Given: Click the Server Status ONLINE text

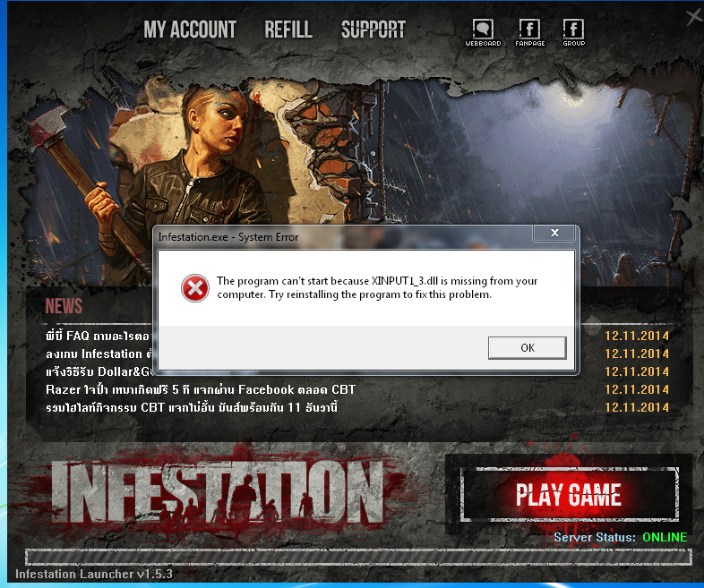Looking at the screenshot, I should point(620,537).
